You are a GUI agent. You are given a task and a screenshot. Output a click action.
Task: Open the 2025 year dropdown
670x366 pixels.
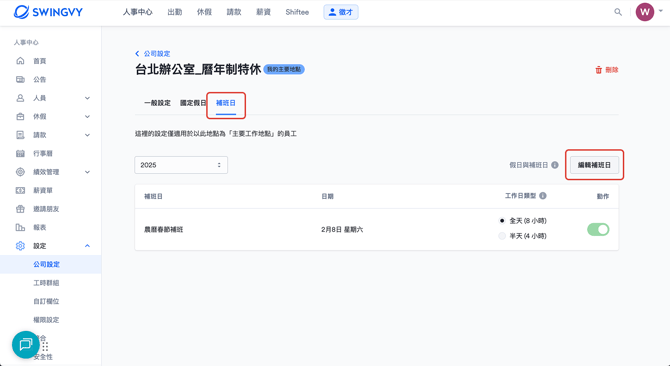click(x=181, y=165)
